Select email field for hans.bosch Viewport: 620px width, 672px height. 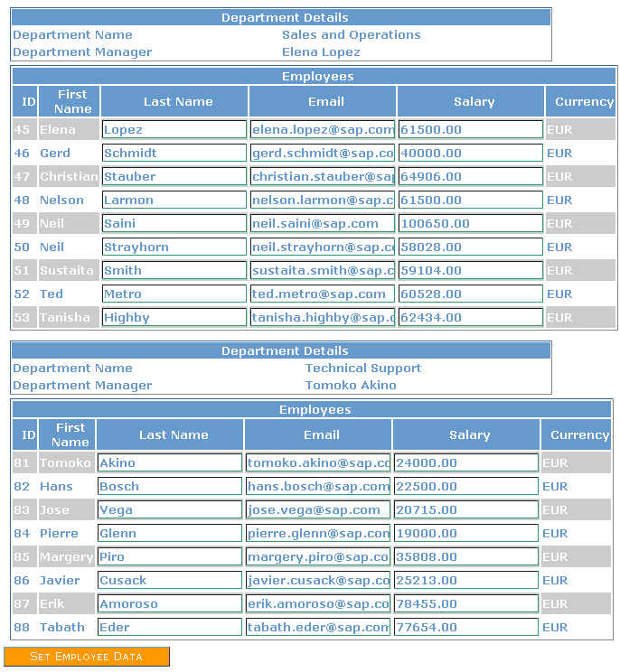(318, 487)
